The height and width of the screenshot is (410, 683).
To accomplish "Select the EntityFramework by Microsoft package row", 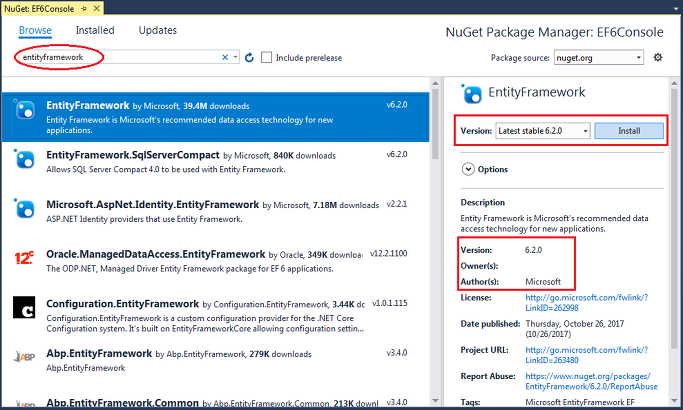I will click(216, 117).
